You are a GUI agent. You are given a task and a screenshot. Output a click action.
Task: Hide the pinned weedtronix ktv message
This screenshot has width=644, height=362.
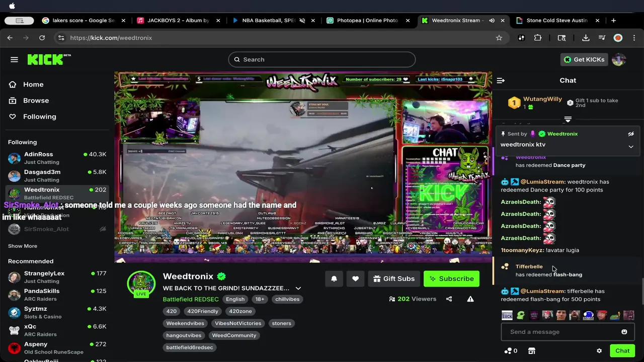tap(631, 134)
